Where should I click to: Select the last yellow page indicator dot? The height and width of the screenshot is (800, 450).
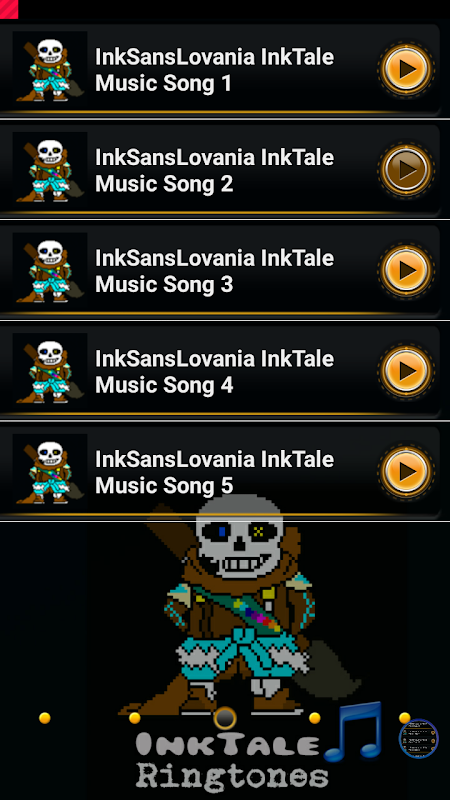[405, 718]
